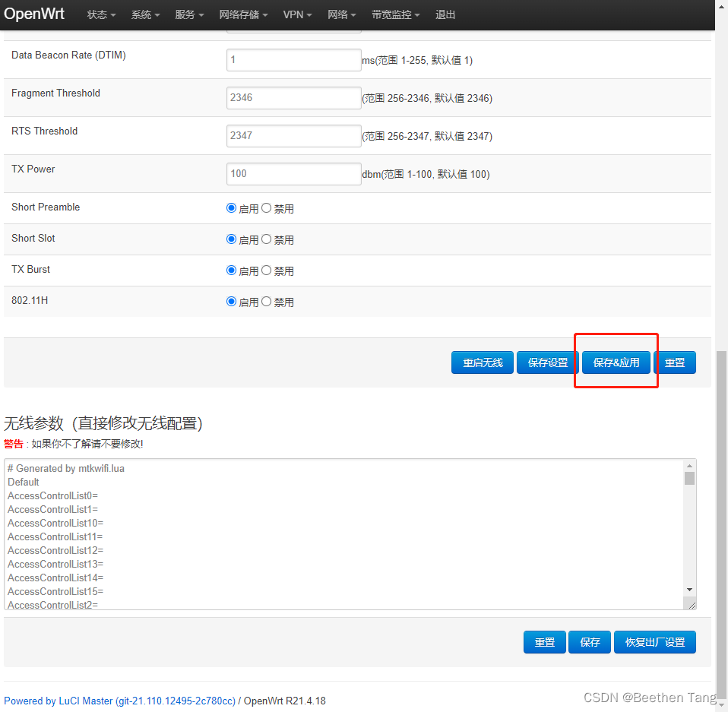Viewport: 728px width, 712px height.
Task: Click the page vertical scrollbar thumb
Action: (721, 524)
